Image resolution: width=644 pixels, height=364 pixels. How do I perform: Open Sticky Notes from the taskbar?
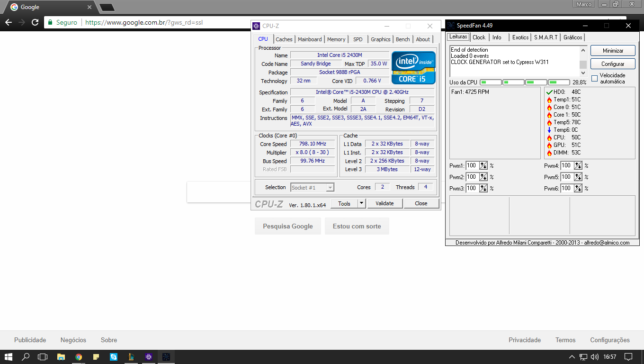(x=96, y=357)
